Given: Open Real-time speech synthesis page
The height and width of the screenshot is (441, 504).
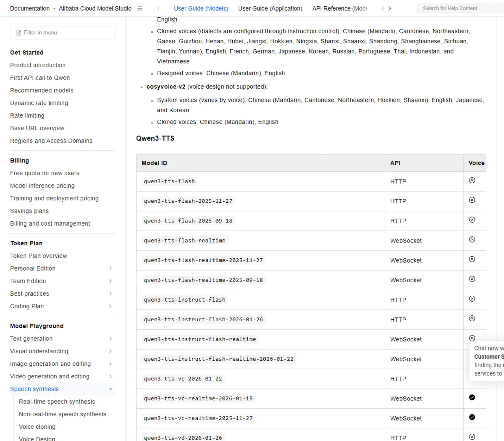Looking at the screenshot, I should pyautogui.click(x=57, y=402).
